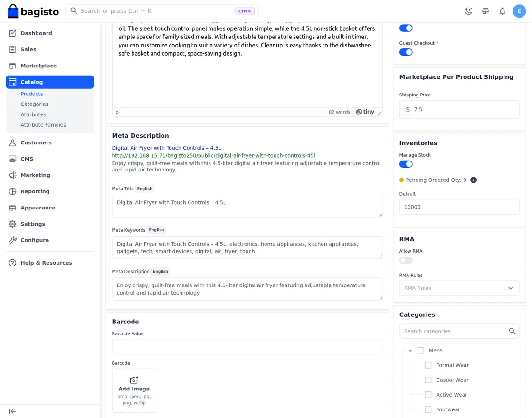532x418 pixels.
Task: Click the Barcode Value input
Action: [247, 347]
